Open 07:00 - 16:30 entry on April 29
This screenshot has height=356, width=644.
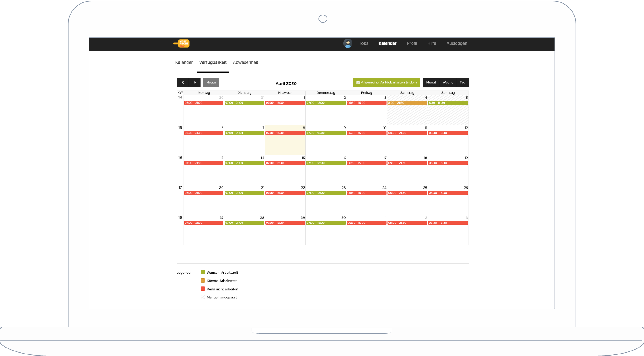[285, 223]
